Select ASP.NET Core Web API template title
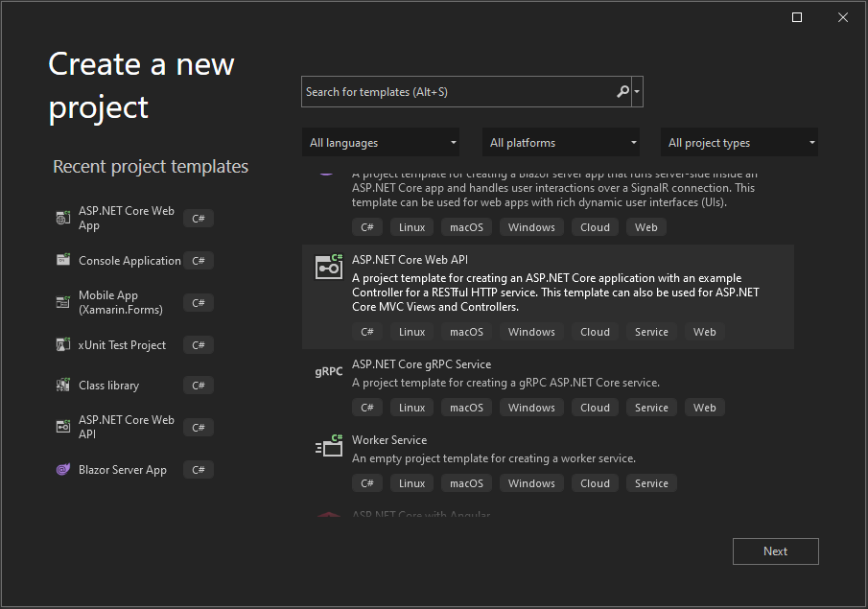868x609 pixels. (x=410, y=260)
